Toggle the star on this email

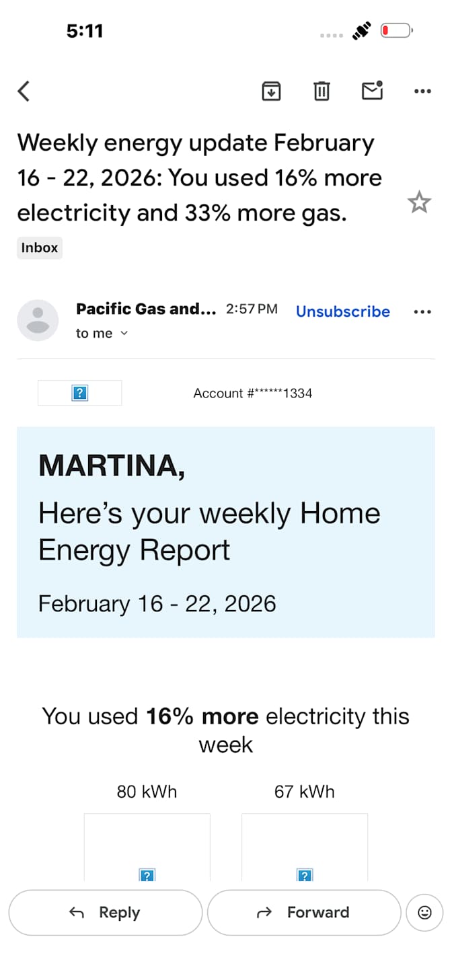click(419, 202)
